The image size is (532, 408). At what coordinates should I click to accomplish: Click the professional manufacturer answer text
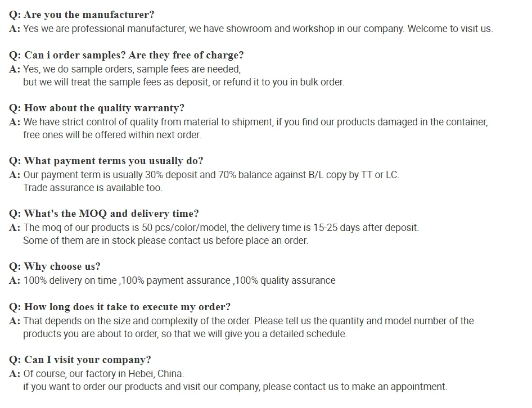258,29
